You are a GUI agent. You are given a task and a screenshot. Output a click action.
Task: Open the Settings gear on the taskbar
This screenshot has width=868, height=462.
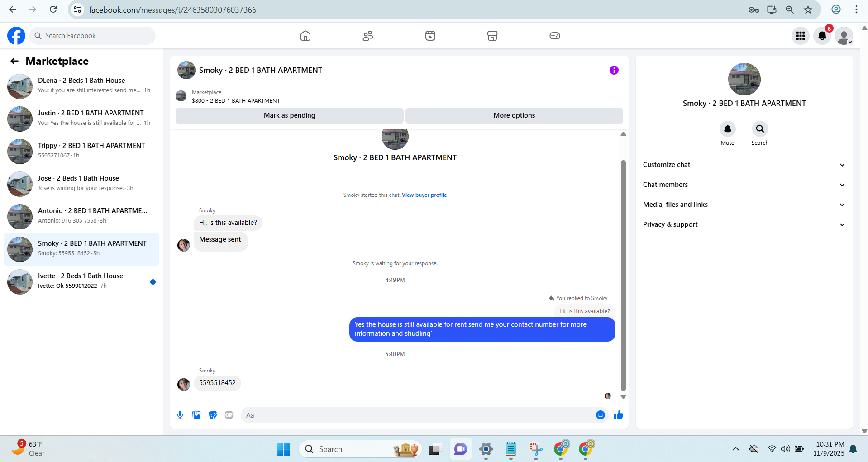[x=486, y=449]
